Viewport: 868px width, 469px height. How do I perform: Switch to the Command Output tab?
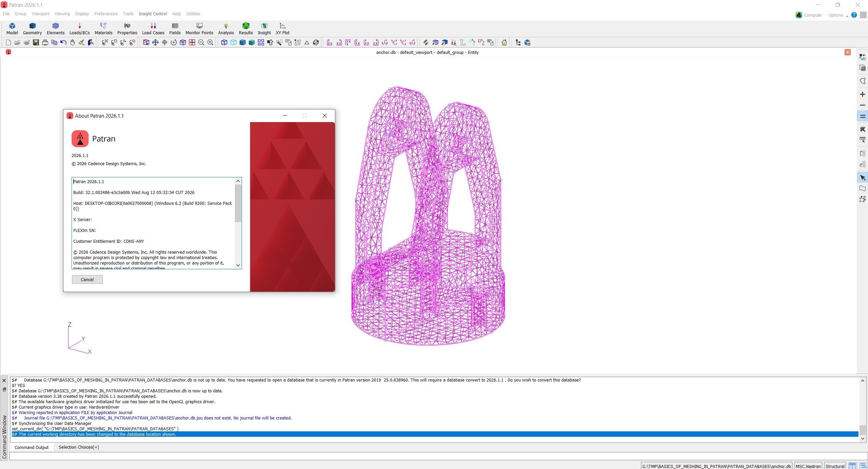pos(32,447)
